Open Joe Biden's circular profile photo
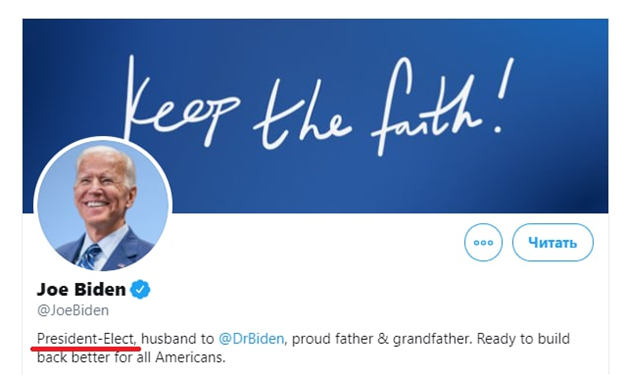This screenshot has width=628, height=377. (103, 206)
